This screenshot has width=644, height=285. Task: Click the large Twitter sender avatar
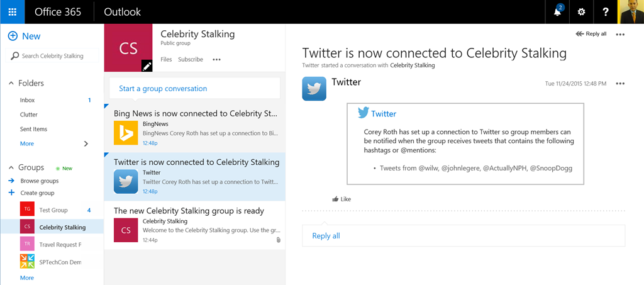(314, 88)
